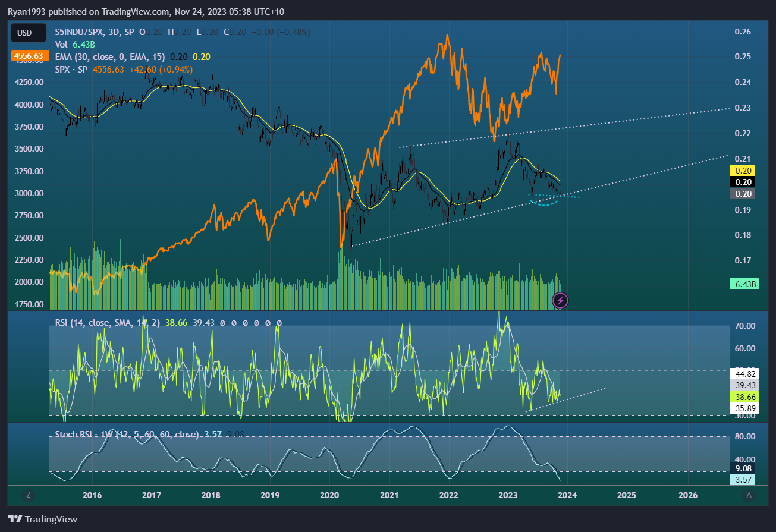
Task: Click the 38.66 RSI value label
Action: (x=745, y=396)
